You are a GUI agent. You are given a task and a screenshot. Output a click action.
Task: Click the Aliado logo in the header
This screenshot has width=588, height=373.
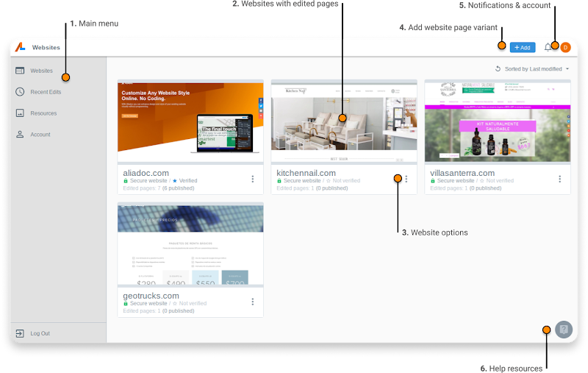pyautogui.click(x=20, y=47)
